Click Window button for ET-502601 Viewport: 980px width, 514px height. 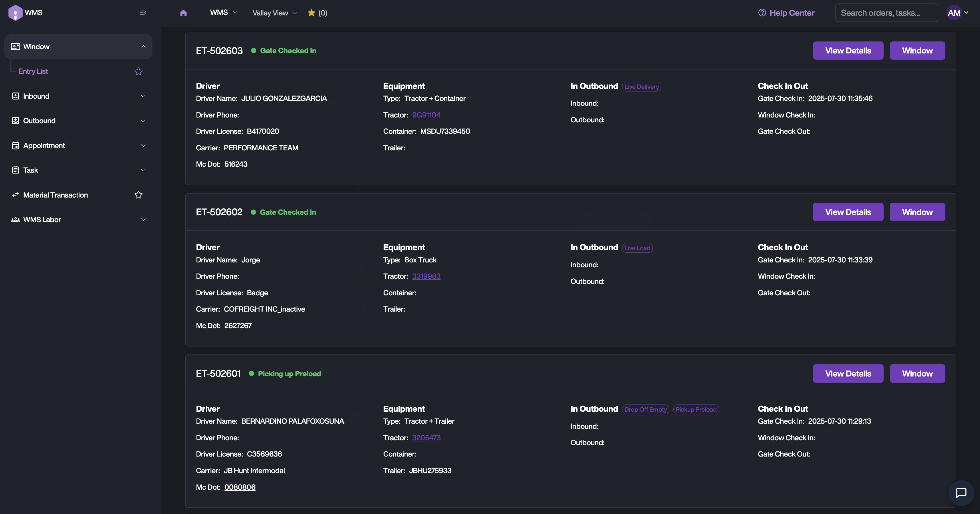pos(917,373)
